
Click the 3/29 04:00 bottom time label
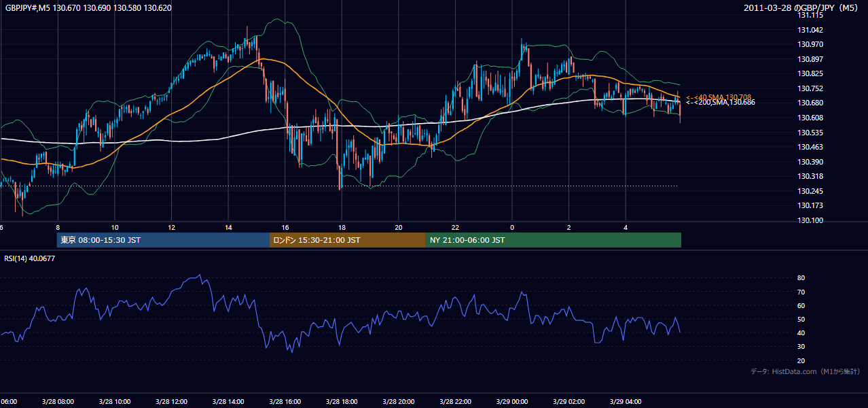(x=626, y=402)
